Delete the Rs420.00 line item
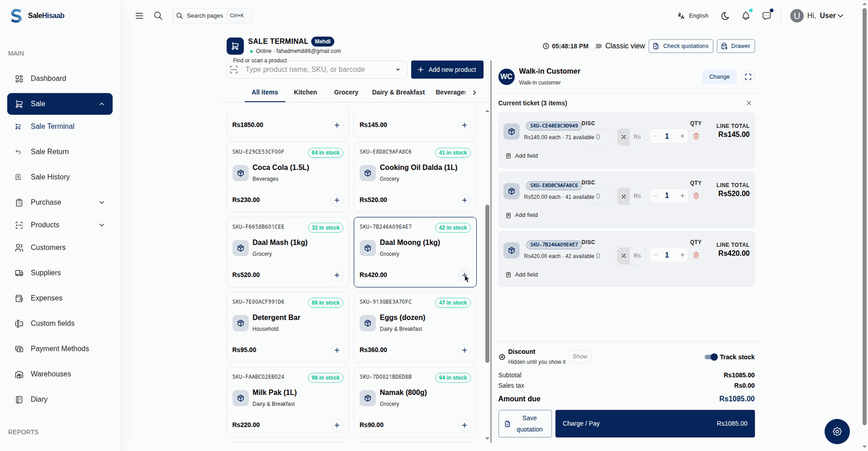 [x=696, y=255]
